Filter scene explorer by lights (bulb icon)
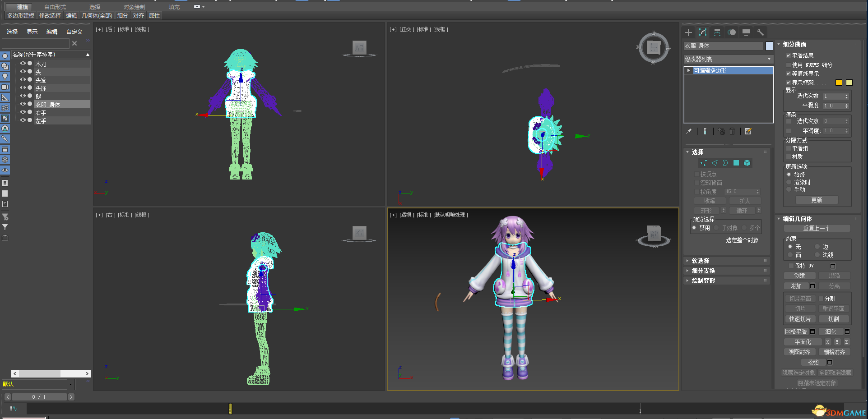Image resolution: width=868 pixels, height=419 pixels. click(x=5, y=77)
